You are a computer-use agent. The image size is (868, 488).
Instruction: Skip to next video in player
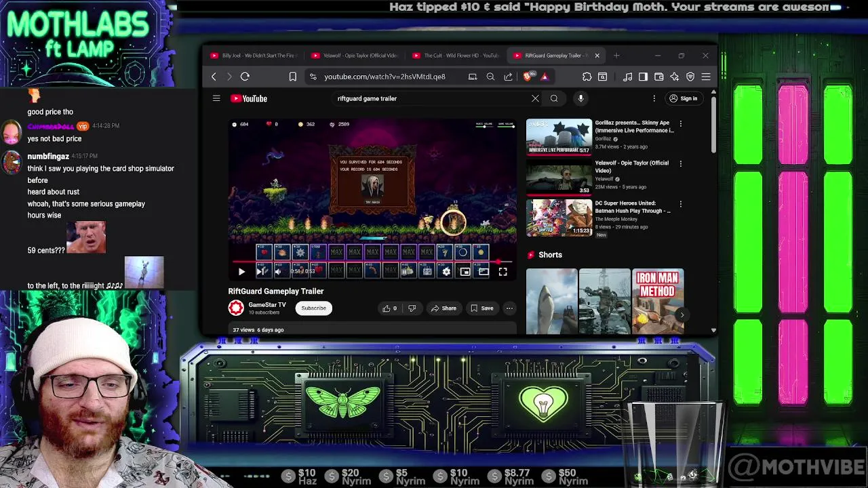261,272
